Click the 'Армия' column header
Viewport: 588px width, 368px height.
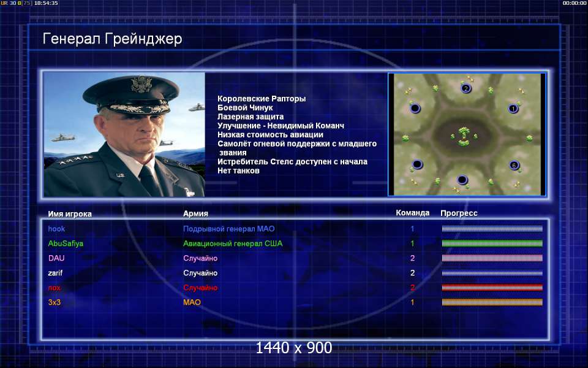tap(195, 213)
